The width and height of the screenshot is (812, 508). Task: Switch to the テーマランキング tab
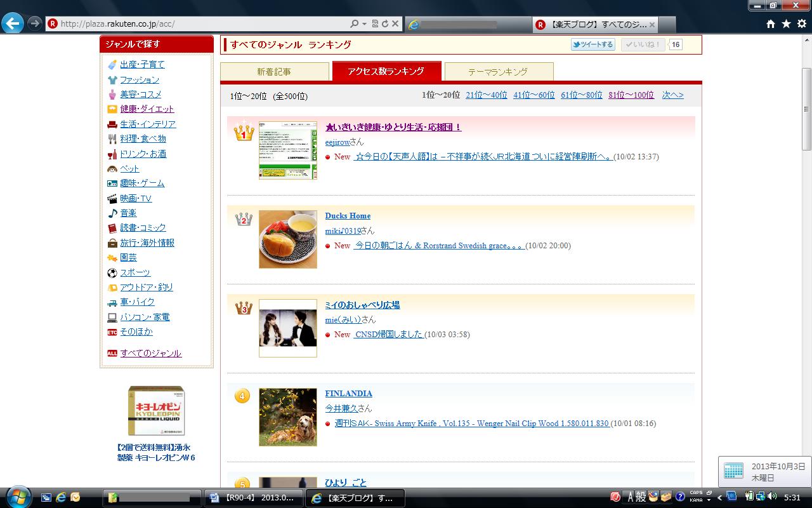[498, 72]
